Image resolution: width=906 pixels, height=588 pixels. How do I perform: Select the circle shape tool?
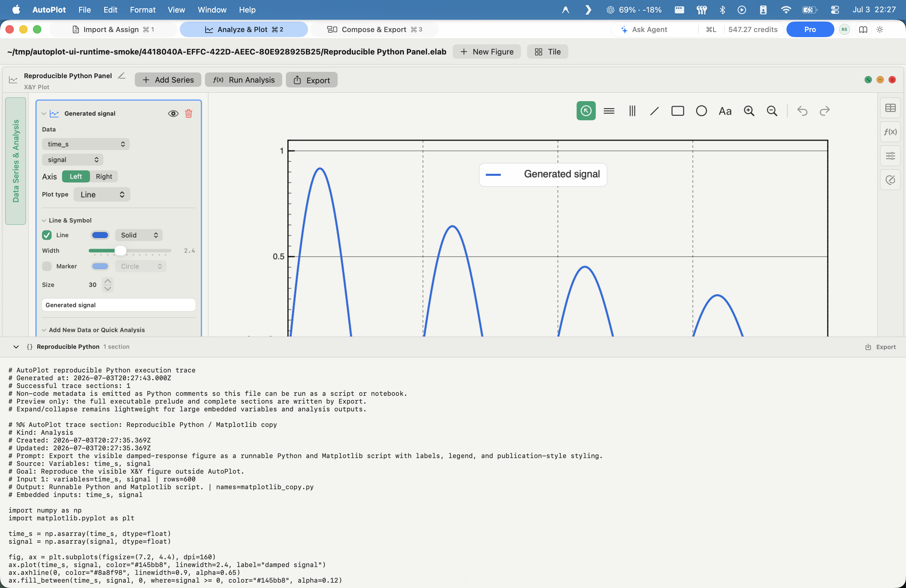[x=701, y=111]
